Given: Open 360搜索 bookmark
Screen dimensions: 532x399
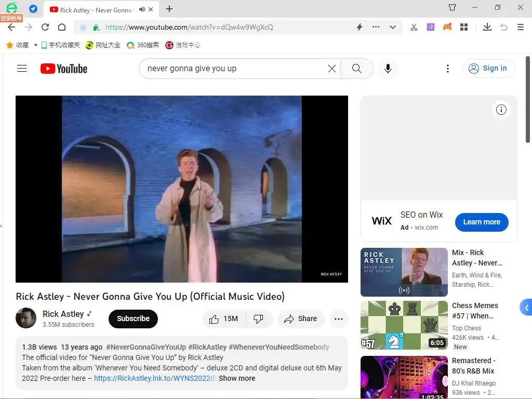Looking at the screenshot, I should tap(143, 45).
